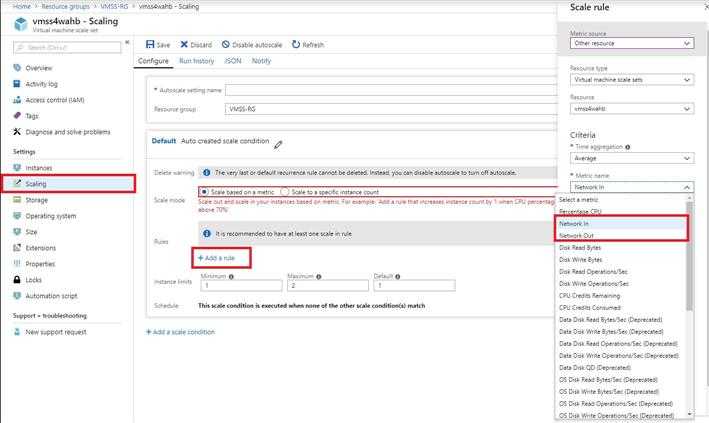The height and width of the screenshot is (423, 709).
Task: Choose Disk Write Bytes metric option
Action: 621,260
